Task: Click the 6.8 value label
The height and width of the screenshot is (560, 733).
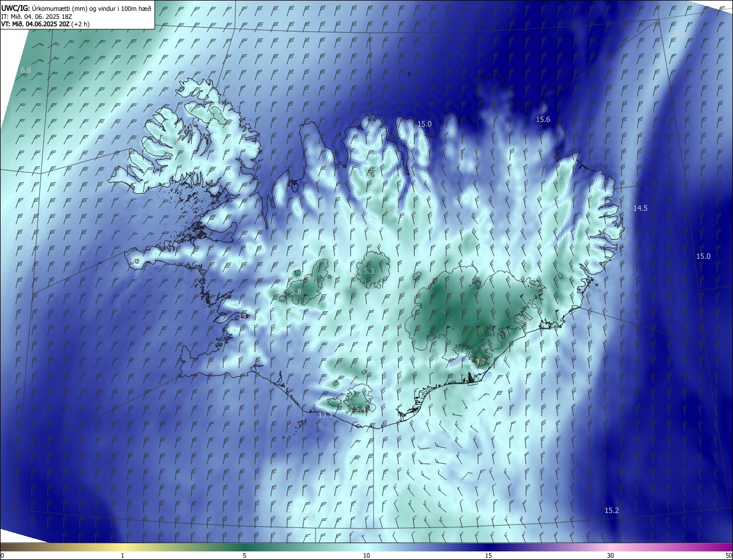Action: click(x=26, y=70)
